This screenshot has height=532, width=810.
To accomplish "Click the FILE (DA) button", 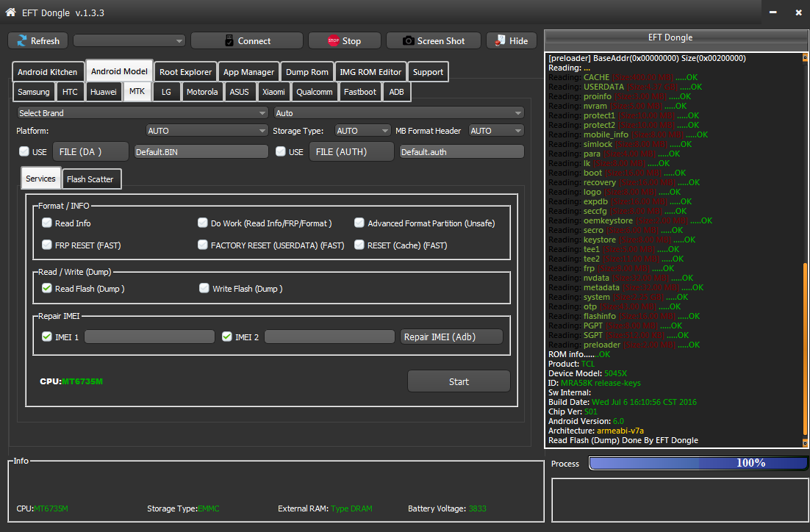I will [x=90, y=152].
